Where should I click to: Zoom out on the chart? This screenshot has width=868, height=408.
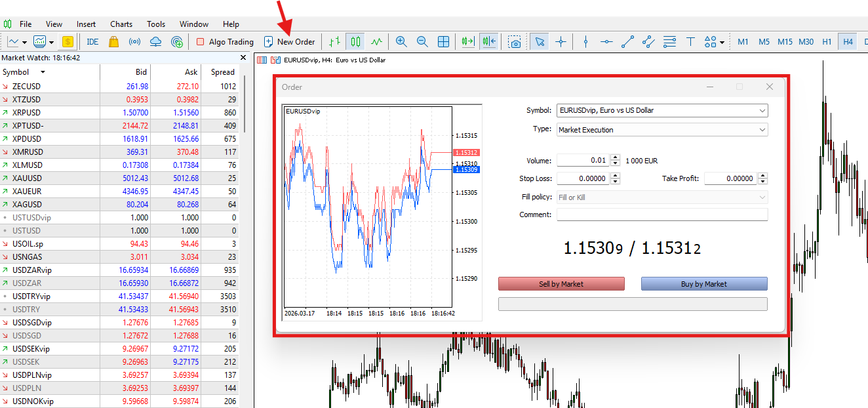coord(422,41)
